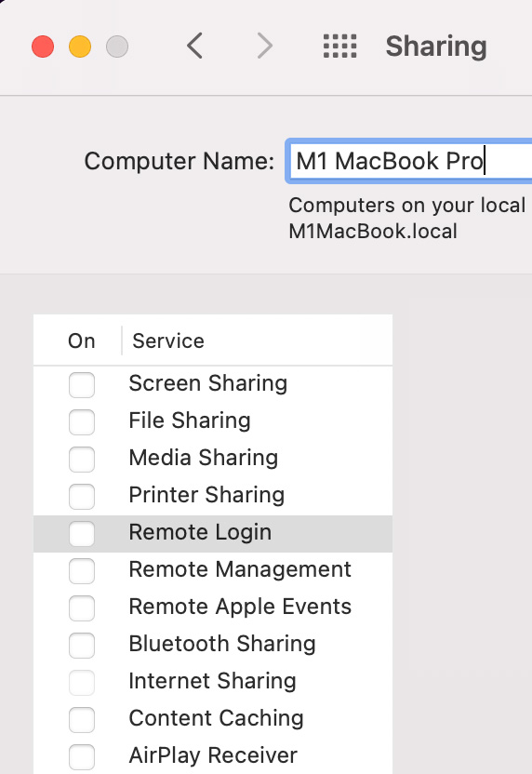The width and height of the screenshot is (532, 774).
Task: Minimize window with the yellow button
Action: [80, 47]
